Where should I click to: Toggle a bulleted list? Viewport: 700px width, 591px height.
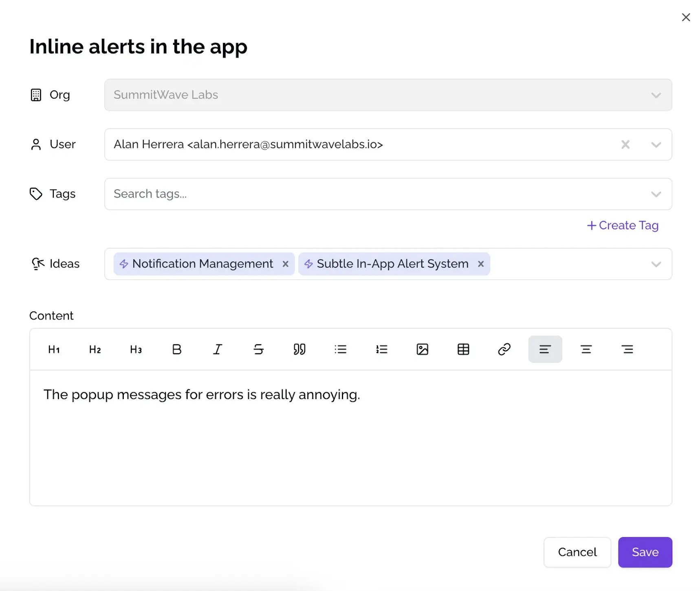coord(341,349)
